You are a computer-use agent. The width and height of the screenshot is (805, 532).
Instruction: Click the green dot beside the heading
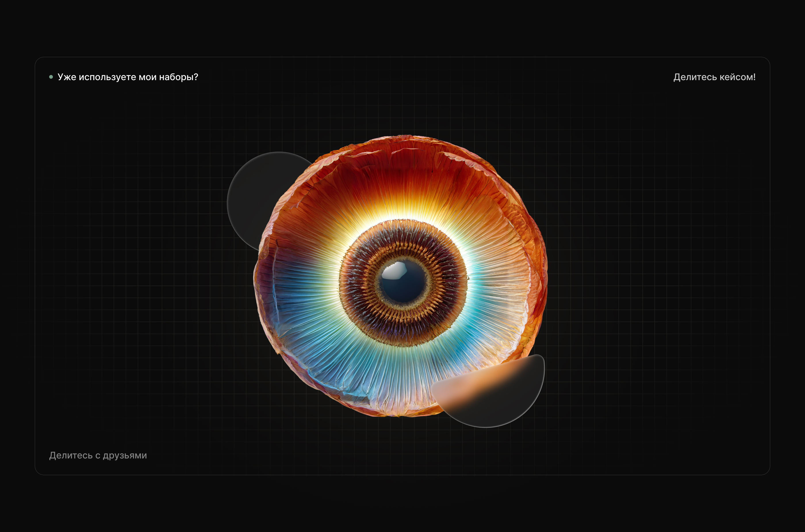pos(51,77)
